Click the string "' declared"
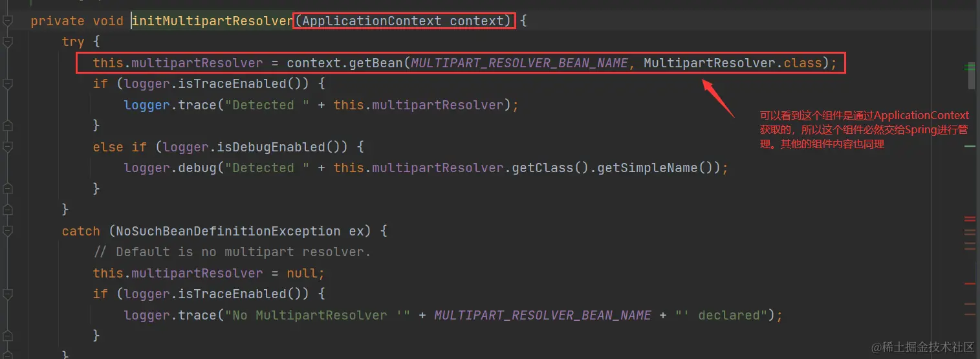Image resolution: width=980 pixels, height=359 pixels. [721, 315]
